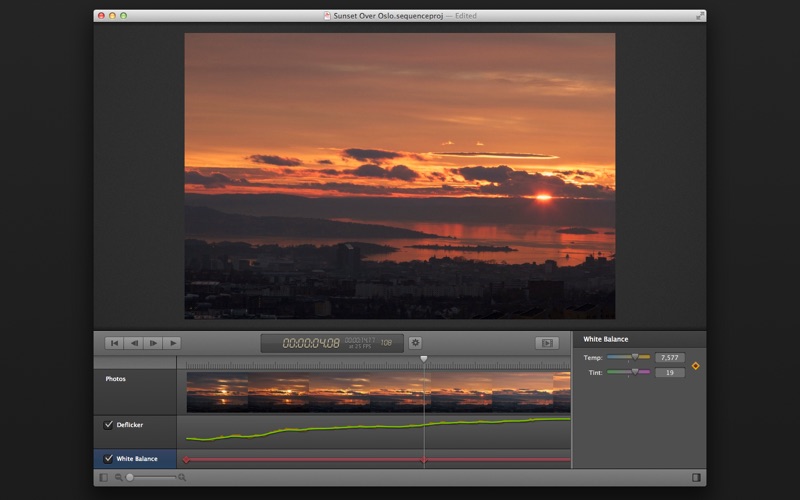Click the Temp value field
This screenshot has height=500, width=800.
point(669,357)
